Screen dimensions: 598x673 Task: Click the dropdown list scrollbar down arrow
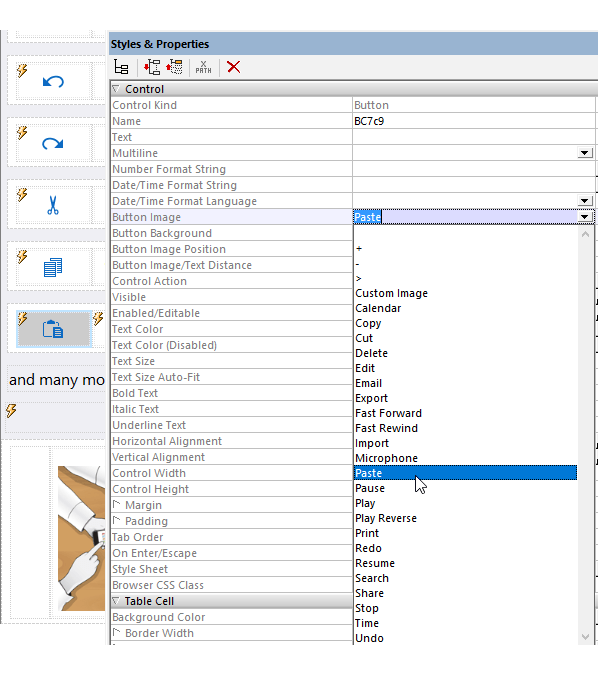point(586,637)
